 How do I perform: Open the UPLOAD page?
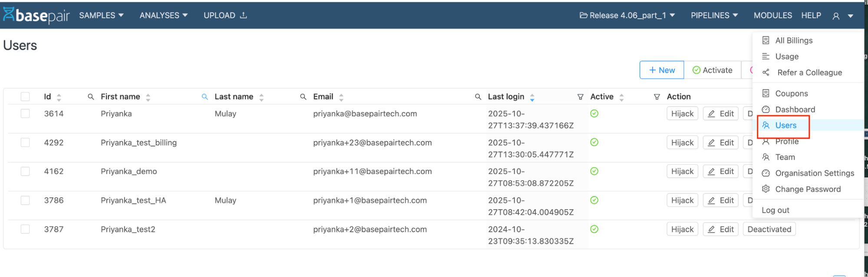(225, 15)
